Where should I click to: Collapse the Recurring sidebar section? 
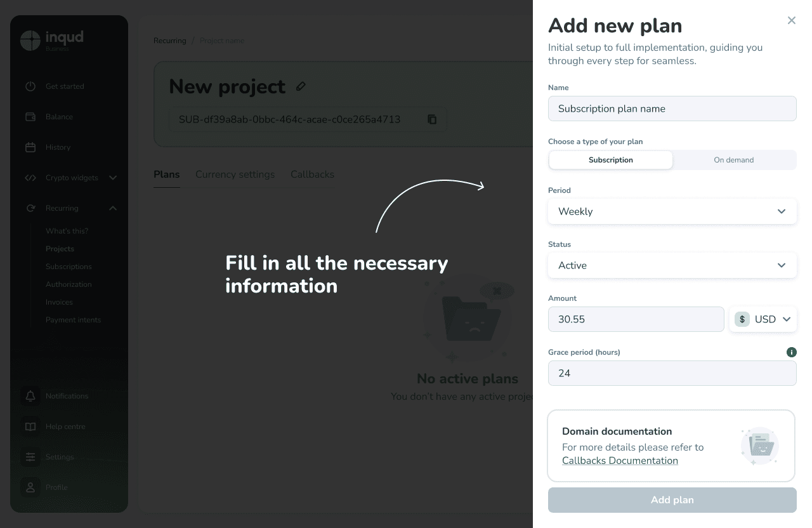coord(113,208)
